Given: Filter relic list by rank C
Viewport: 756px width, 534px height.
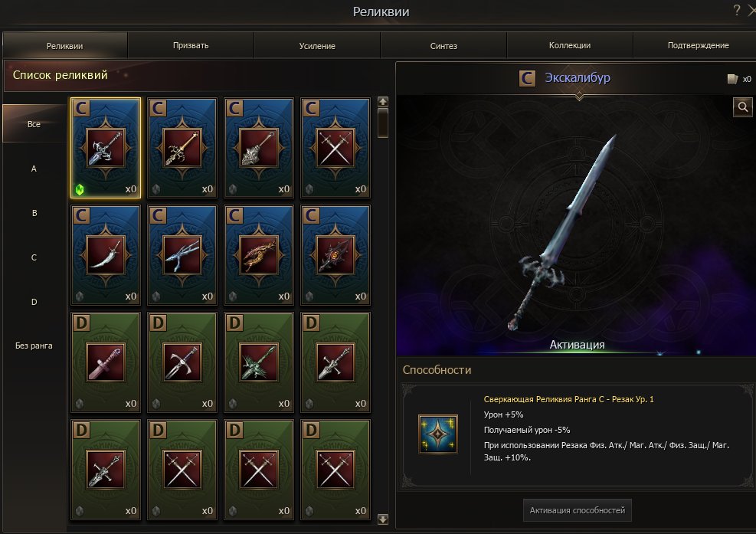Looking at the screenshot, I should pyautogui.click(x=34, y=257).
